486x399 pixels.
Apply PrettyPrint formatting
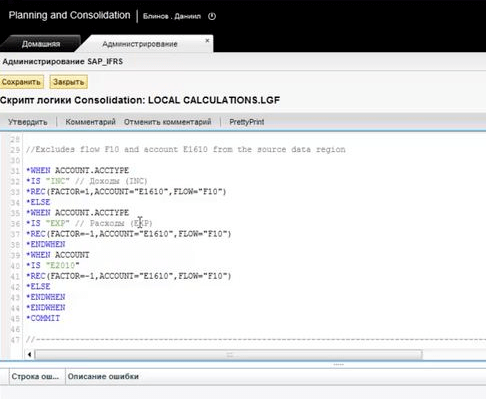[x=247, y=122]
